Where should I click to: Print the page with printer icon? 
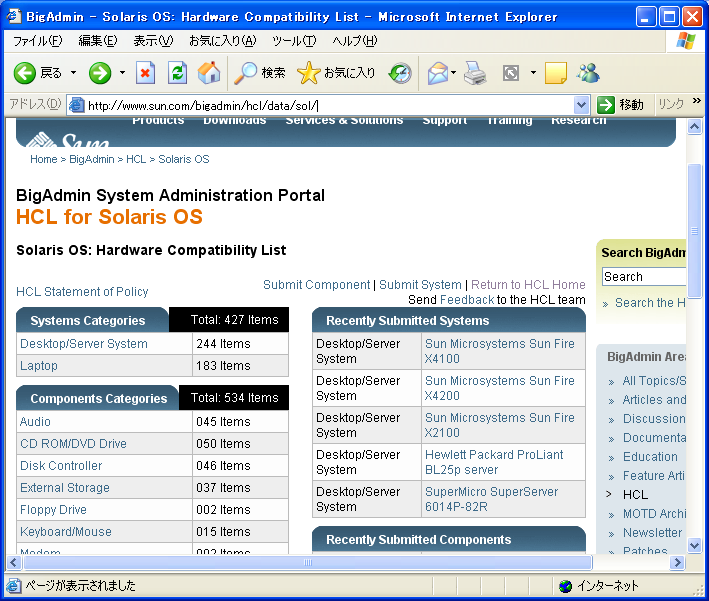coord(475,73)
